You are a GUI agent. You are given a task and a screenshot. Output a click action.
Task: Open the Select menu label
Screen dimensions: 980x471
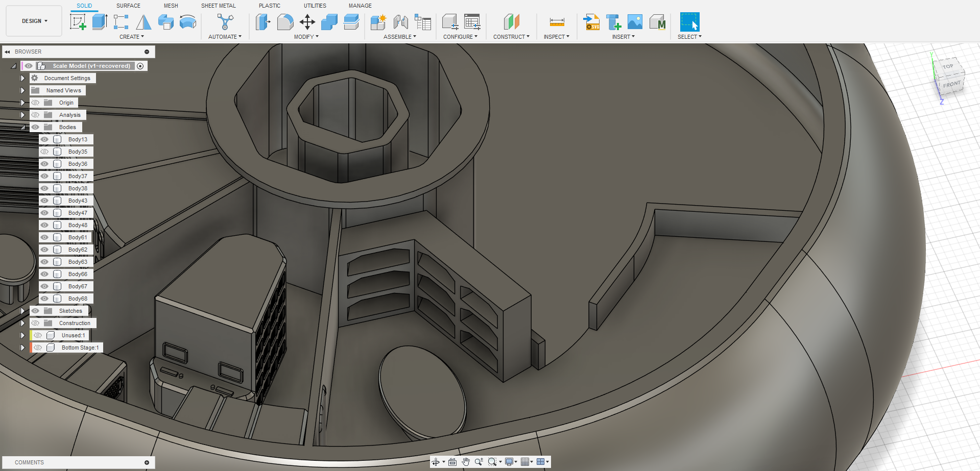689,37
